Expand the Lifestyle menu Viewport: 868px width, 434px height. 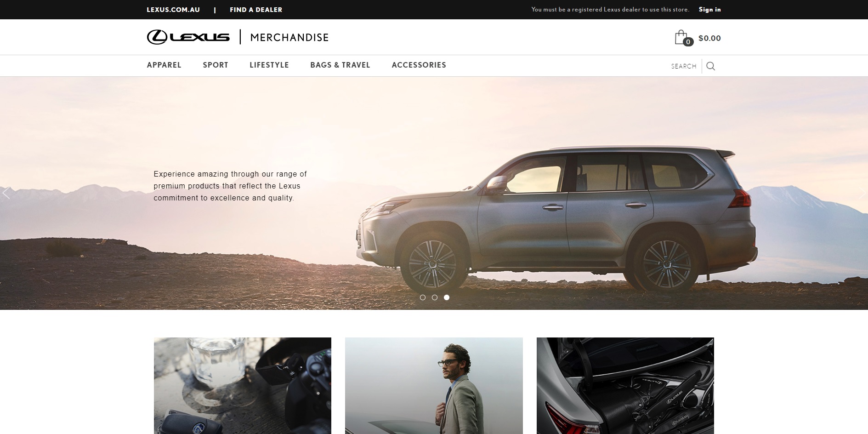(269, 65)
